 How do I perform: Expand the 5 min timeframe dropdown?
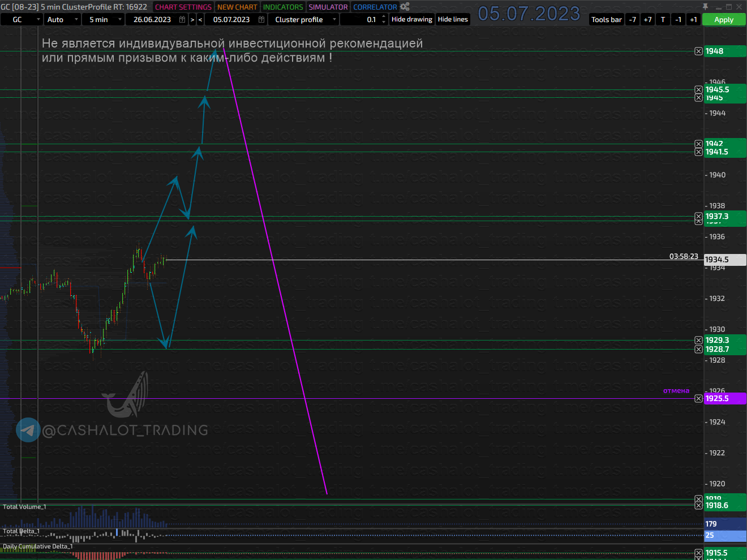pyautogui.click(x=120, y=19)
